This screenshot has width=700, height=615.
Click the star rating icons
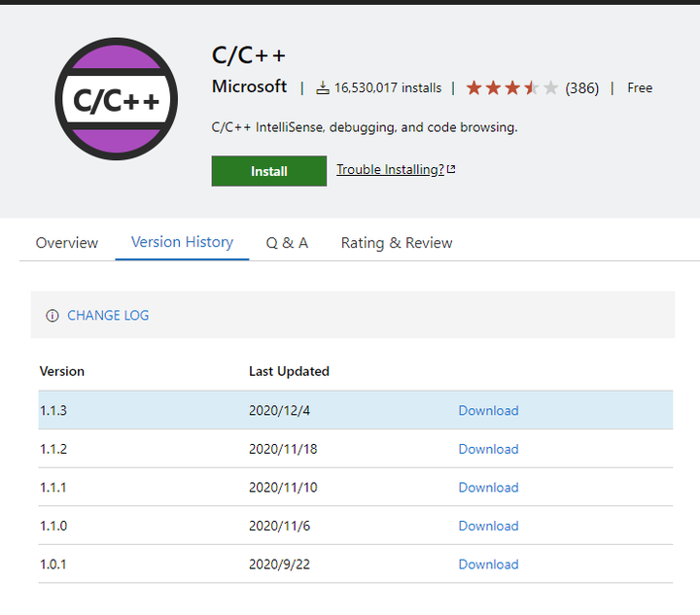[x=511, y=87]
